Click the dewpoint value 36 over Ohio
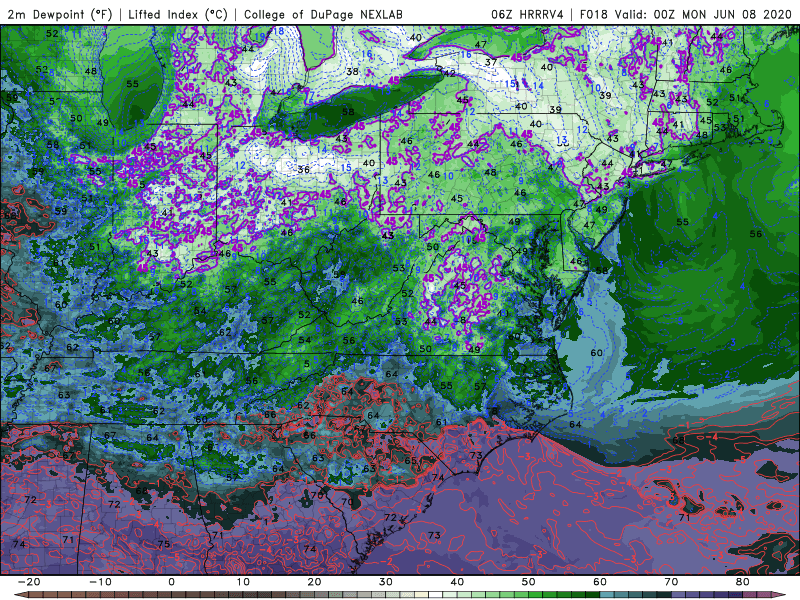Viewport: 800px width, 600px height. coord(304,169)
